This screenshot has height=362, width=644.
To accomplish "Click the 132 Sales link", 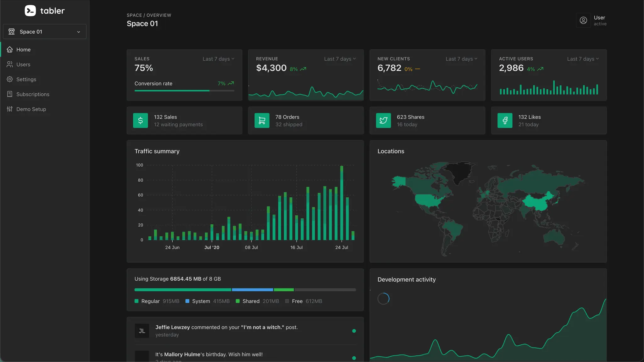I will [165, 117].
